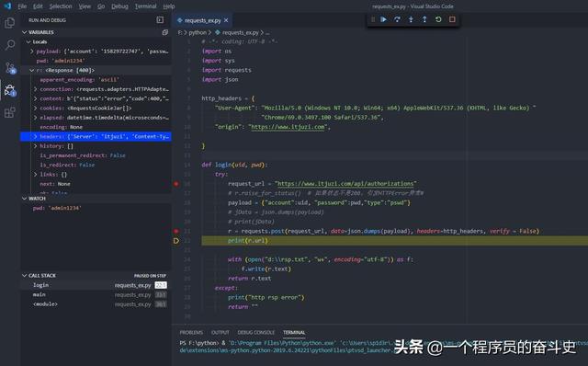Click the collapse all icon in Variables header

(165, 33)
